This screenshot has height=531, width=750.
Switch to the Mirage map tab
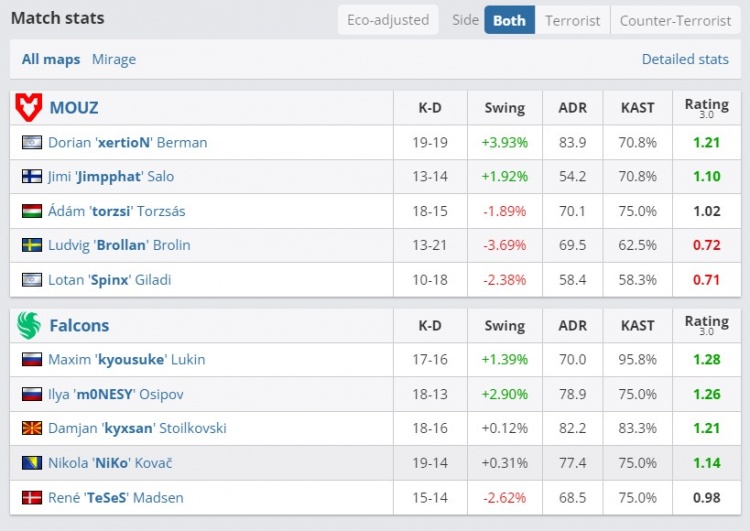click(x=114, y=59)
